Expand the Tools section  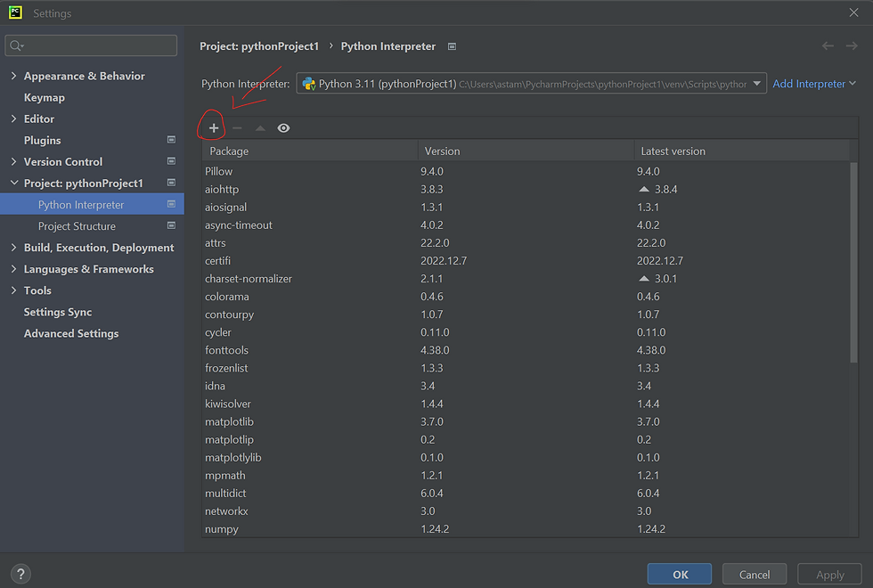[x=14, y=290]
